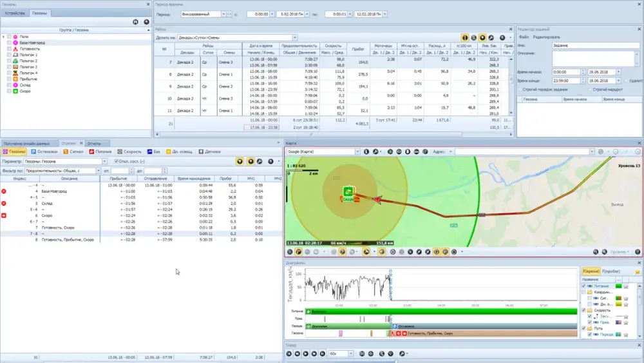This screenshot has width=644, height=363.
Task: Switch the diagram to F(пробег) mode
Action: [x=611, y=271]
